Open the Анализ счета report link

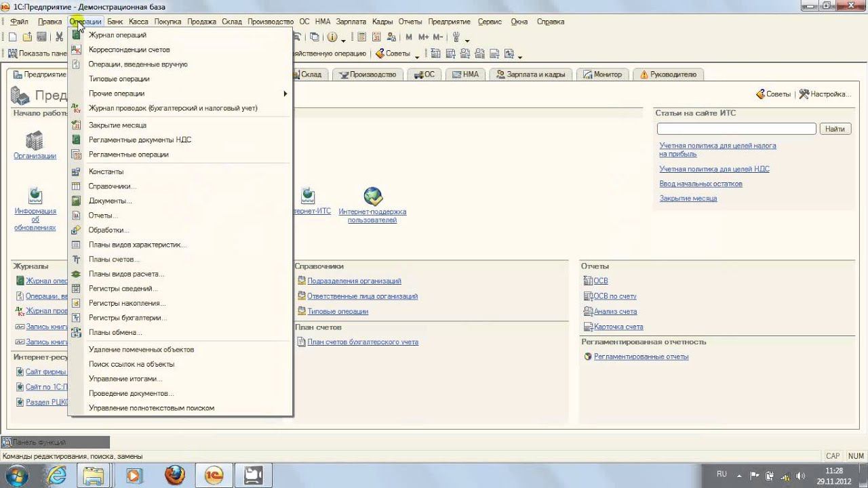pos(615,312)
